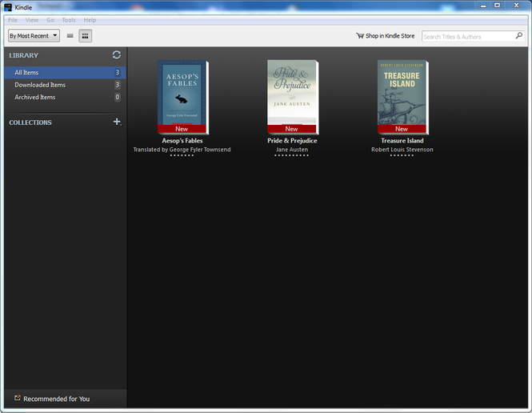Image resolution: width=532 pixels, height=413 pixels.
Task: Click the New banner on Aesop's Fables
Action: [182, 129]
